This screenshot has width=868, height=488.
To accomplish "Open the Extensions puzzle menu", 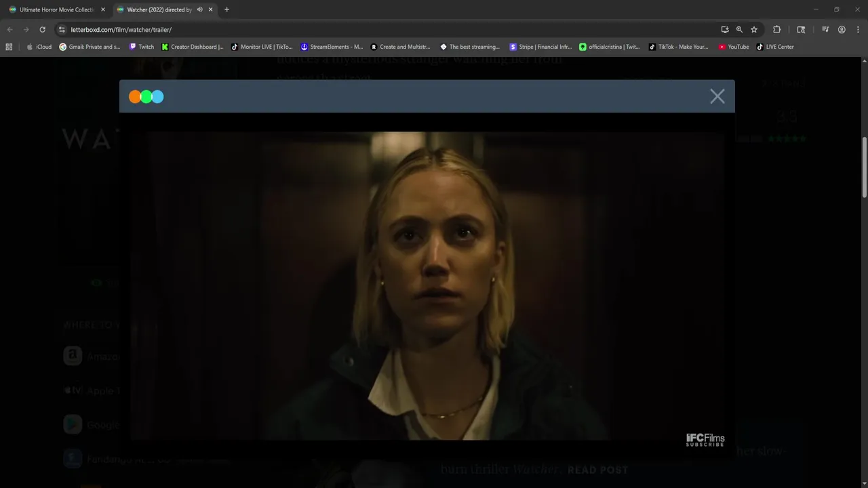I will [777, 30].
